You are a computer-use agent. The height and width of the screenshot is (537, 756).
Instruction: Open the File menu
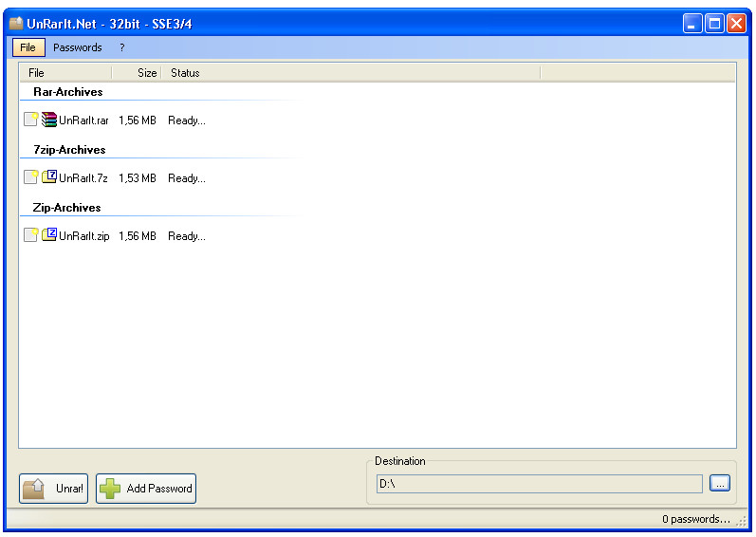click(x=28, y=47)
